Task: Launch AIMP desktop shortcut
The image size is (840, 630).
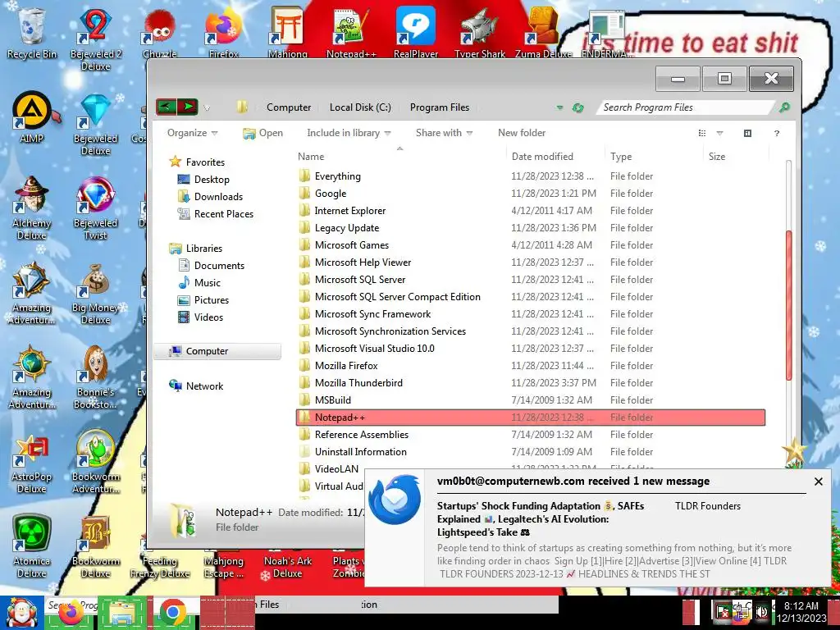Action: click(32, 116)
